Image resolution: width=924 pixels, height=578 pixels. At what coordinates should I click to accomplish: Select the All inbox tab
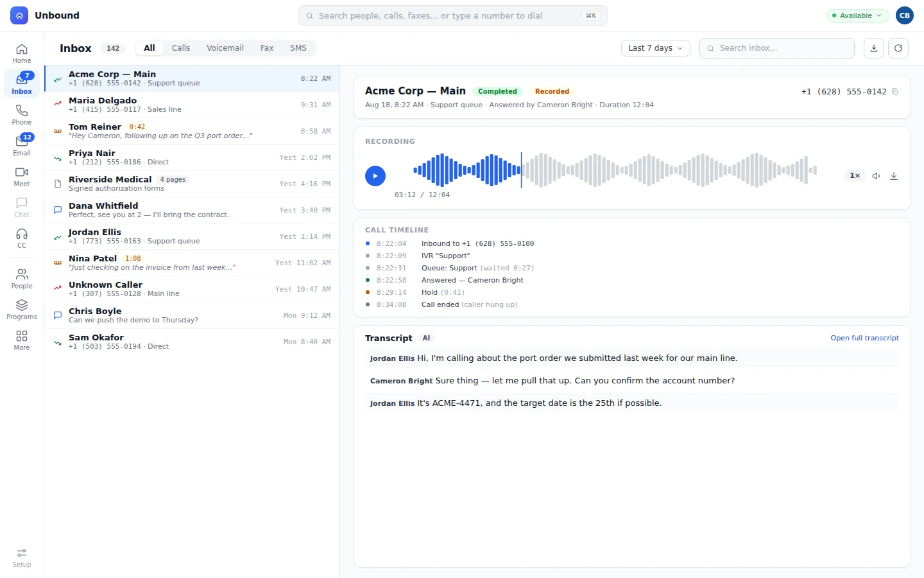click(x=150, y=48)
